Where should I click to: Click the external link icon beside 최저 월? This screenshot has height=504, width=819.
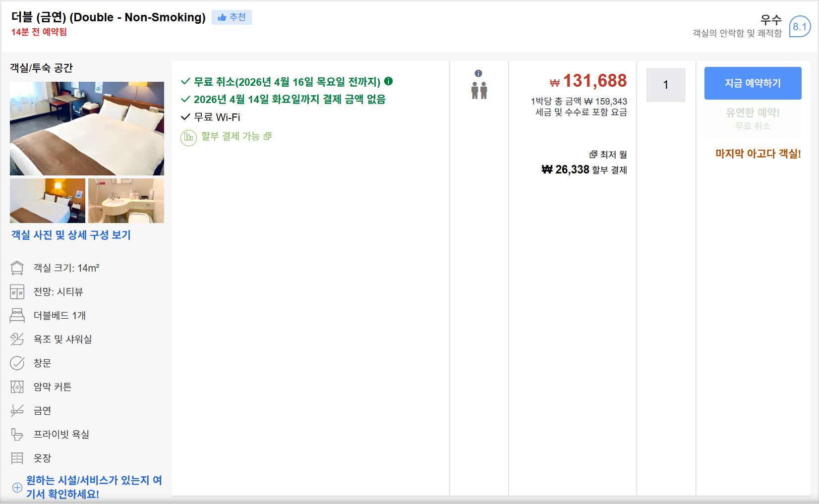593,155
